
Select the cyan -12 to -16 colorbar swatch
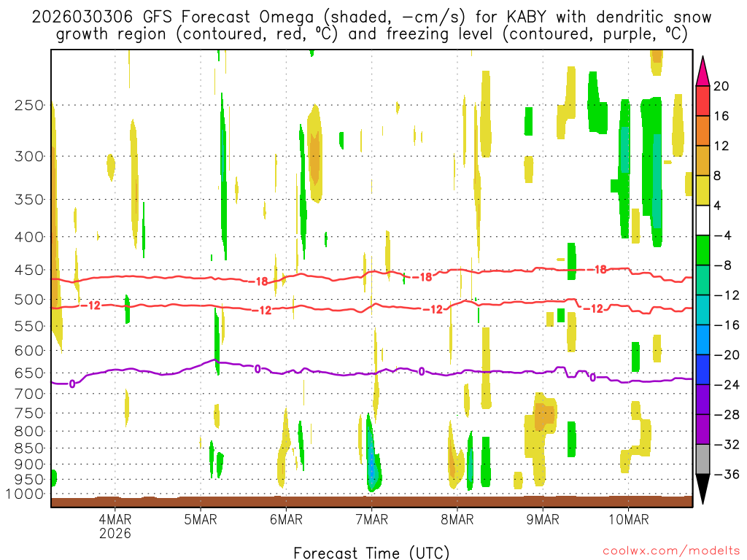[x=703, y=310]
